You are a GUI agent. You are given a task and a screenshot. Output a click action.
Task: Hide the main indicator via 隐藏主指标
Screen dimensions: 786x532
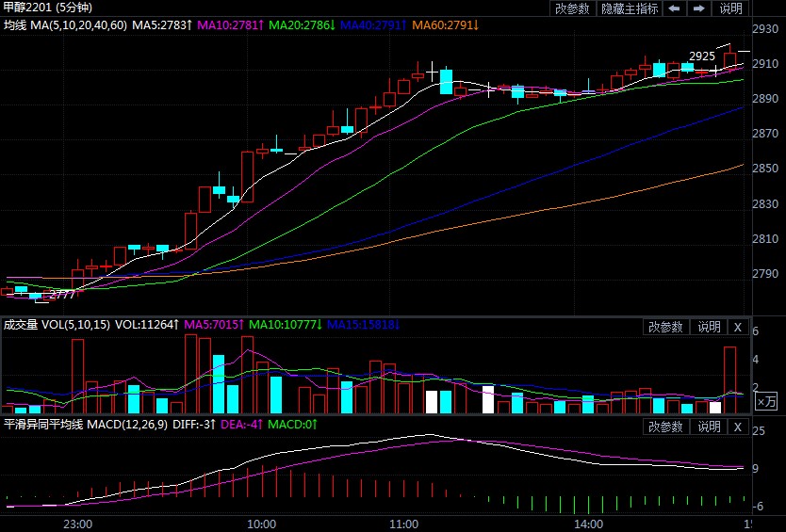tap(630, 8)
